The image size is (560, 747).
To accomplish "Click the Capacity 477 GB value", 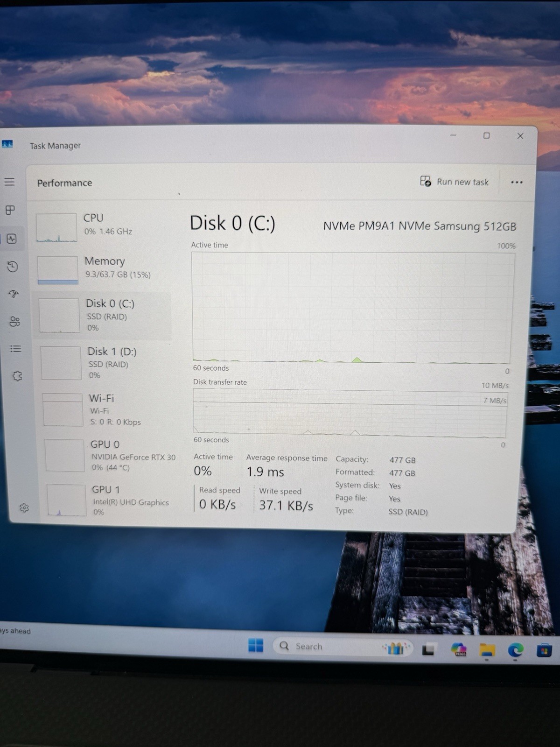I will click(402, 460).
